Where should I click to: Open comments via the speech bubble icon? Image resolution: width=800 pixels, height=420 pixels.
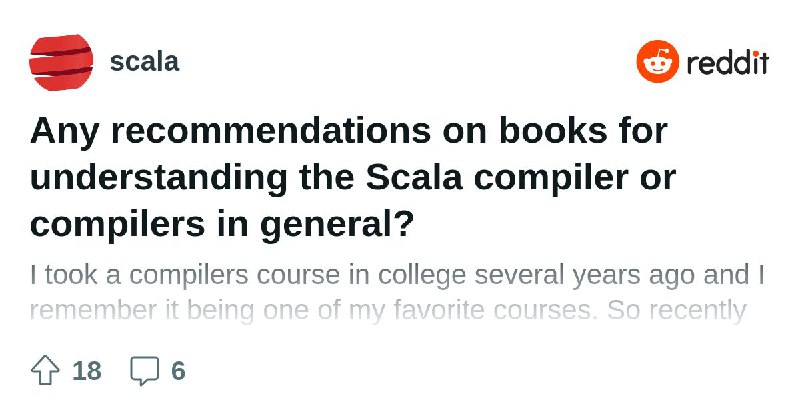[x=145, y=371]
